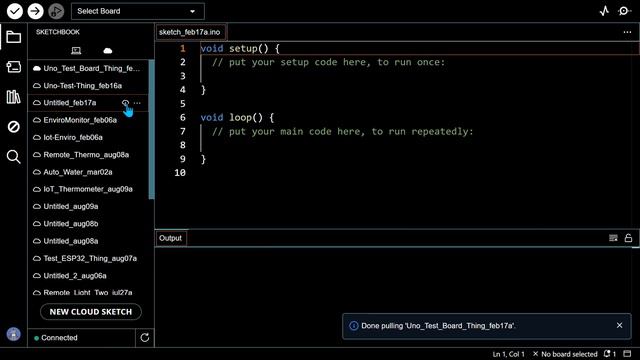Open sketch Auto_Water_mar02a
640x360 pixels.
pyautogui.click(x=78, y=172)
